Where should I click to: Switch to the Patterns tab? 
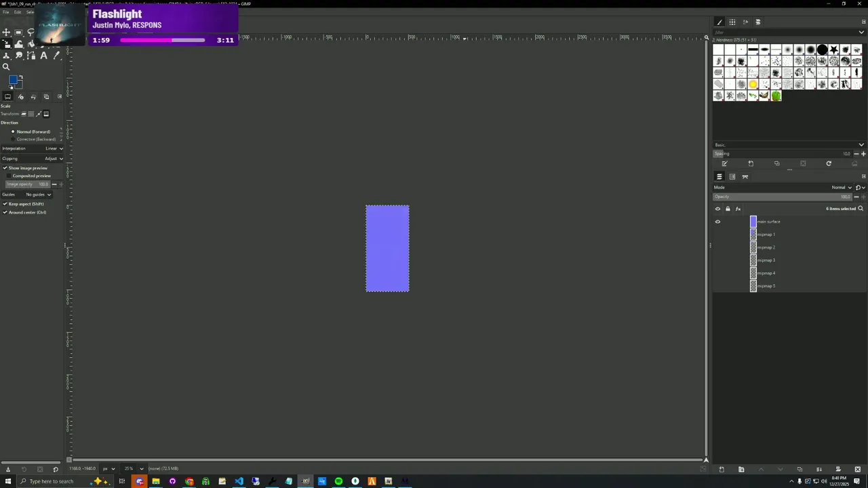tap(732, 22)
